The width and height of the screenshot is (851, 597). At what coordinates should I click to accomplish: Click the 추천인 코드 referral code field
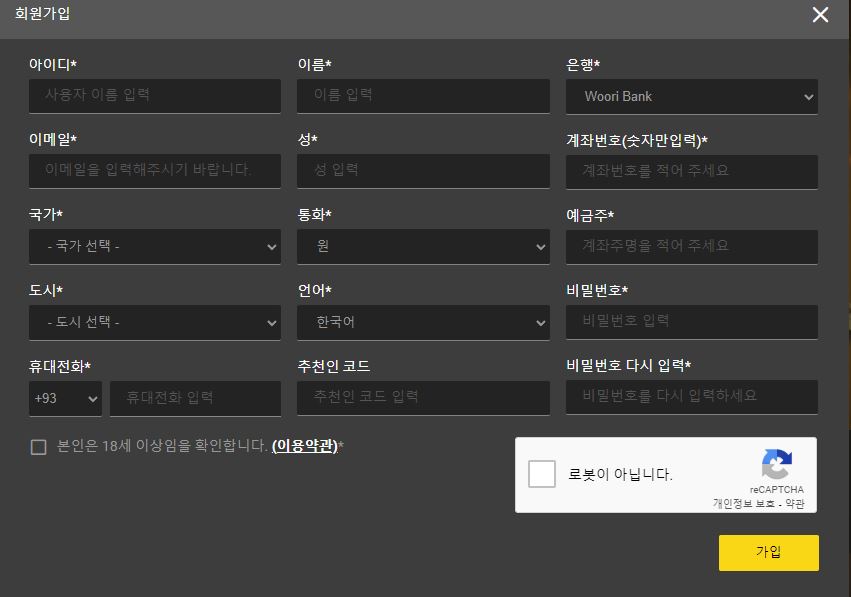[x=423, y=397]
